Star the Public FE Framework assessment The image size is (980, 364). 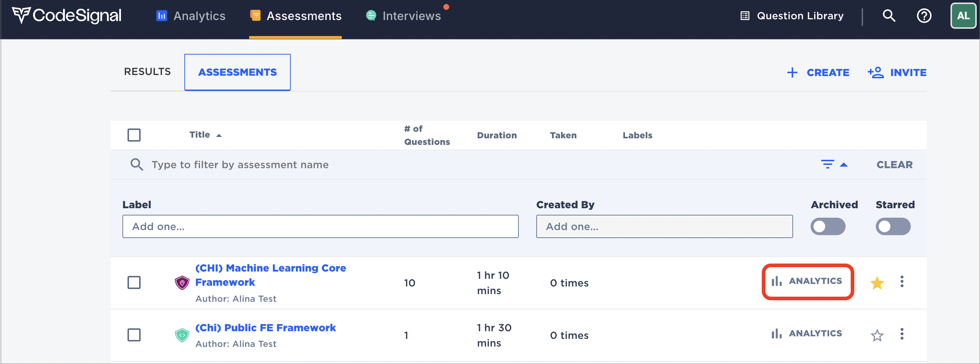877,336
